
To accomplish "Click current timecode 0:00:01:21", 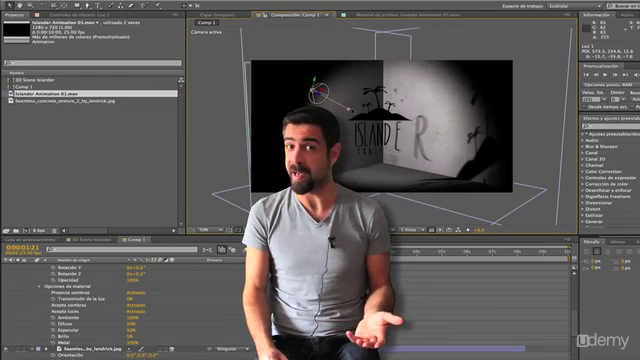I will (22, 247).
